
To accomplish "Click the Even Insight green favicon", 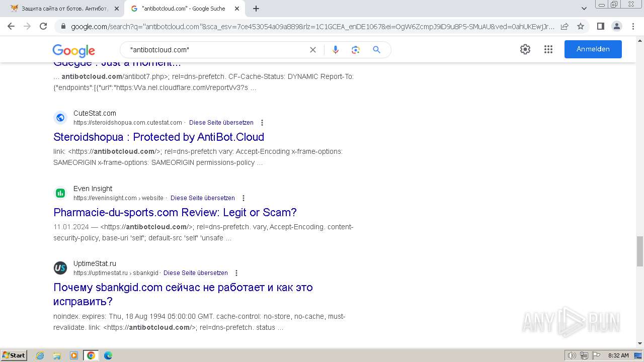I will pos(60,193).
